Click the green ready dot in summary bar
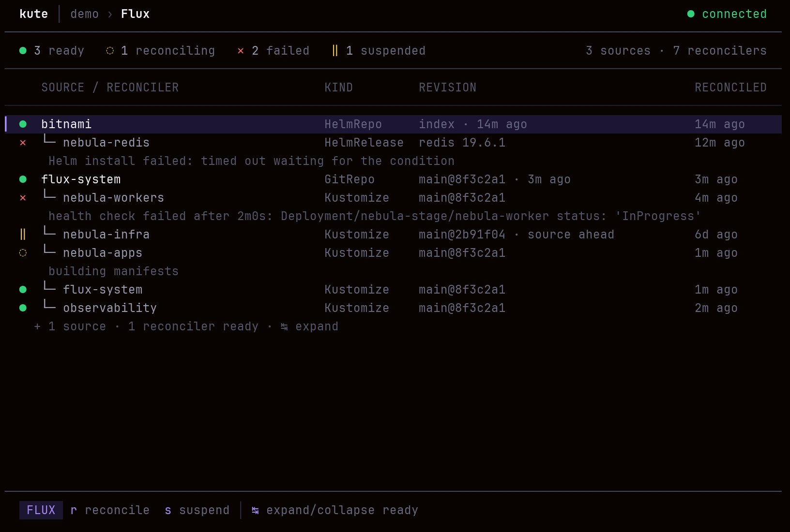 pyautogui.click(x=23, y=51)
